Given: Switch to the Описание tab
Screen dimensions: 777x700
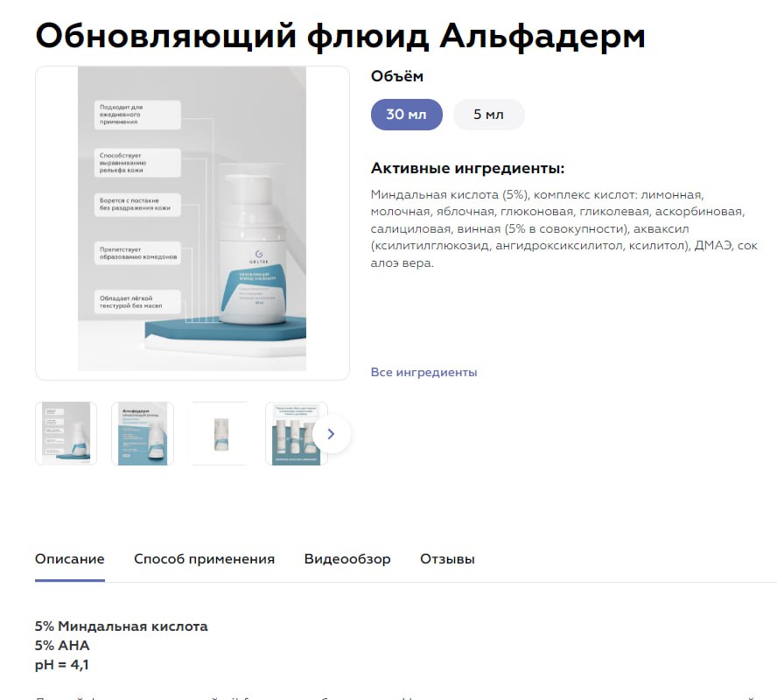Looking at the screenshot, I should tap(70, 559).
